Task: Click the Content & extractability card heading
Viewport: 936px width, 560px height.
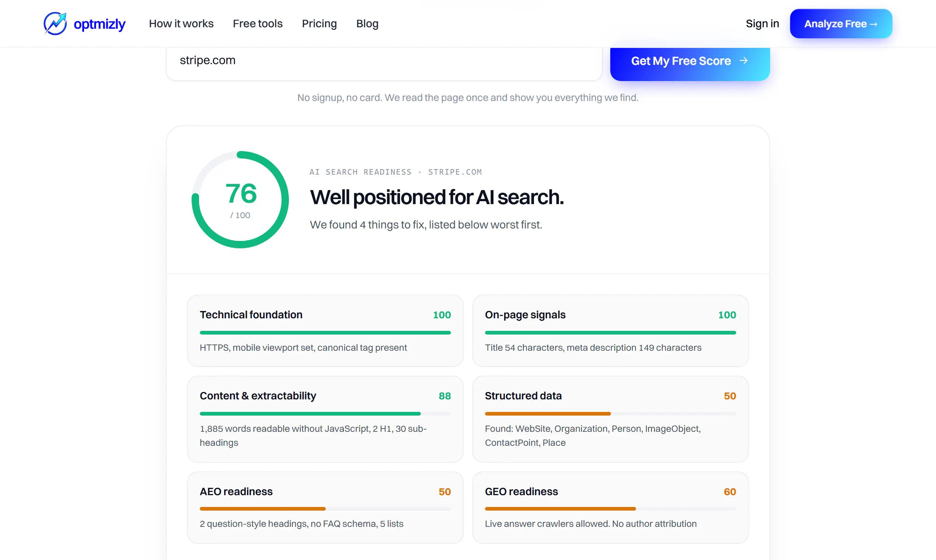Action: click(x=258, y=395)
